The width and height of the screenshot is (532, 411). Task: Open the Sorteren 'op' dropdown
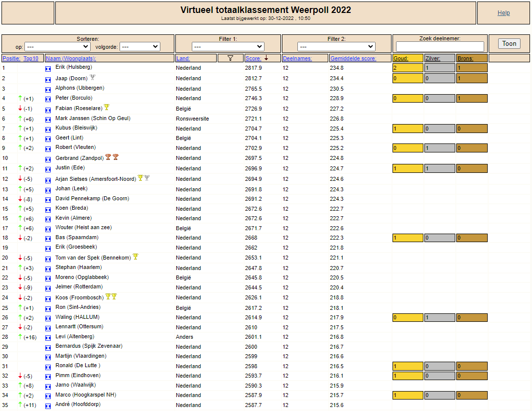point(57,46)
